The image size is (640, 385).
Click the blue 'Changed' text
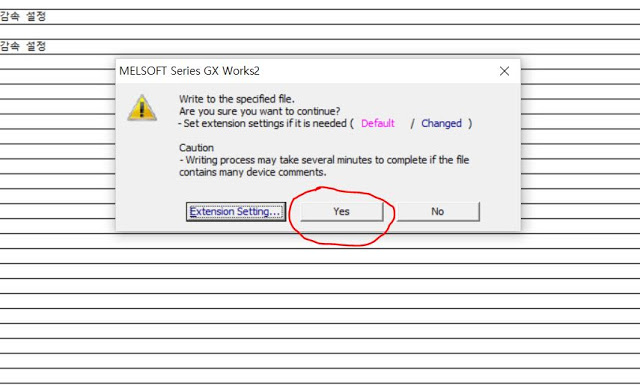coord(441,123)
